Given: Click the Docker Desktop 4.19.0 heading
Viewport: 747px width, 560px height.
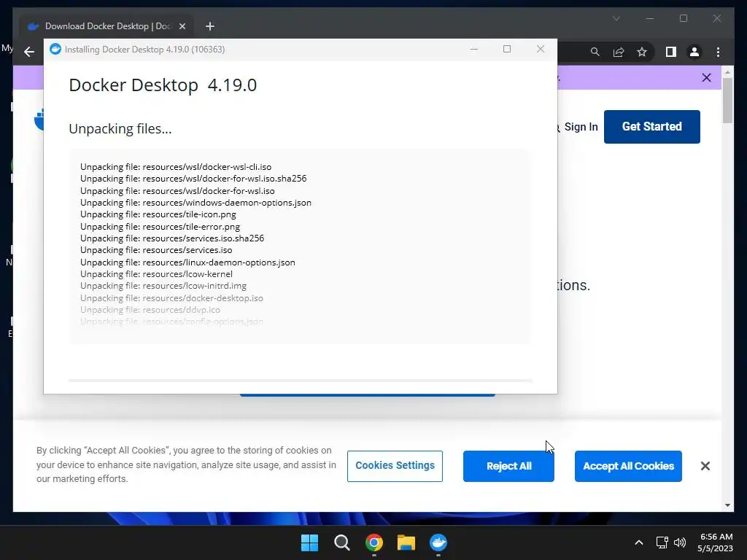Looking at the screenshot, I should [163, 85].
